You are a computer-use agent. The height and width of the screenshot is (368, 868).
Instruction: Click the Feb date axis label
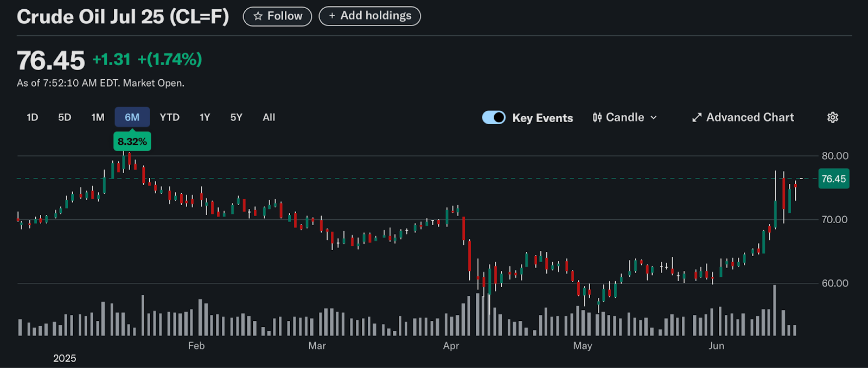[x=196, y=346]
